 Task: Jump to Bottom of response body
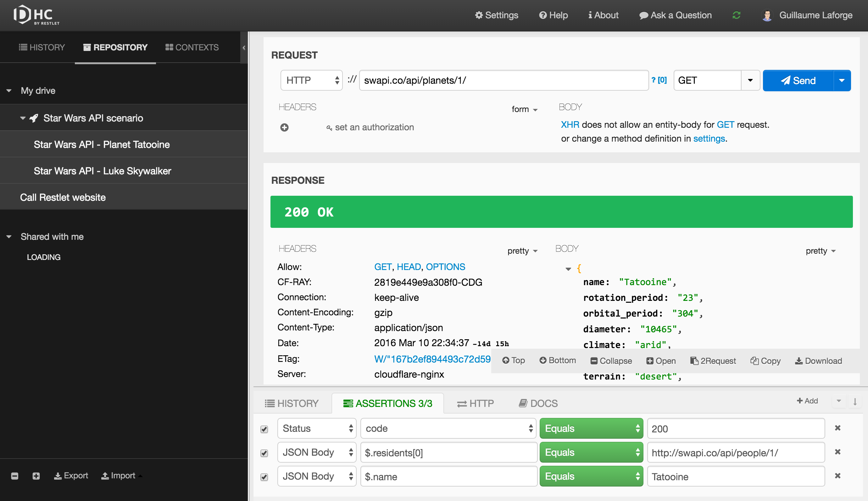point(557,360)
